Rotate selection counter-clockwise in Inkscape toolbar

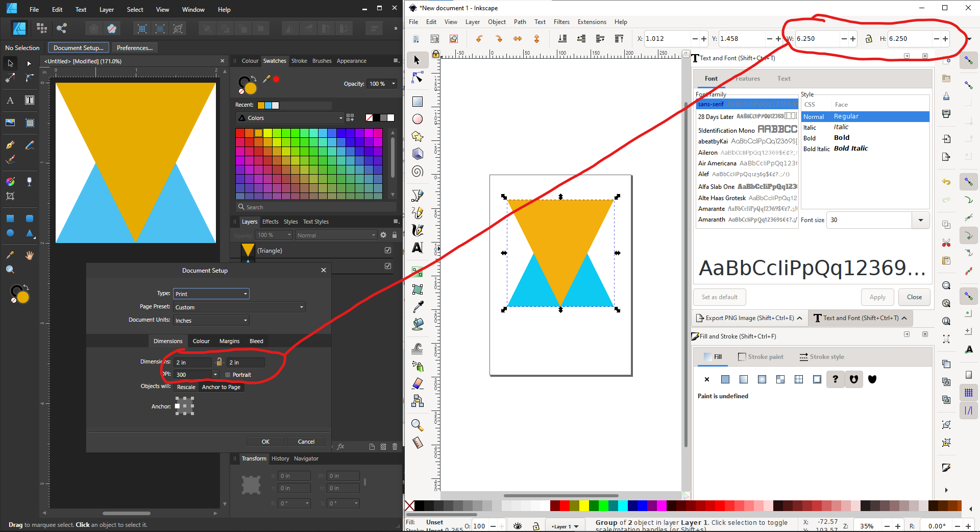pyautogui.click(x=479, y=39)
